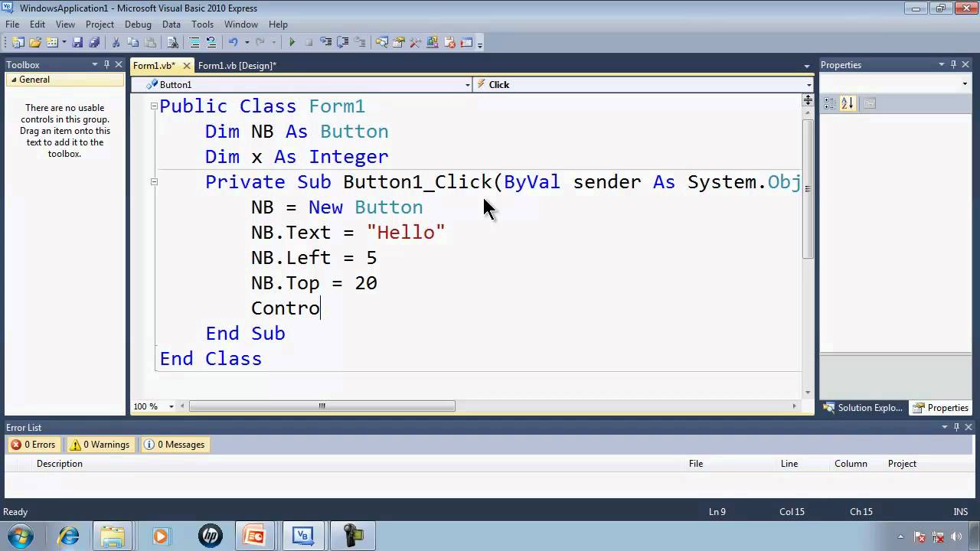Image resolution: width=980 pixels, height=551 pixels.
Task: Open Windows Explorer from the taskbar
Action: tap(113, 536)
